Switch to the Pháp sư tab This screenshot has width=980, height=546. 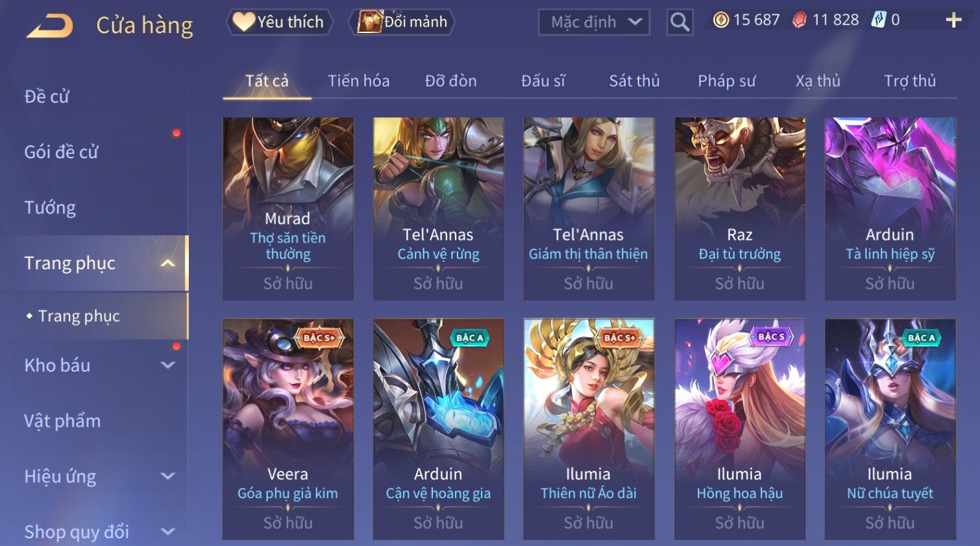(727, 81)
